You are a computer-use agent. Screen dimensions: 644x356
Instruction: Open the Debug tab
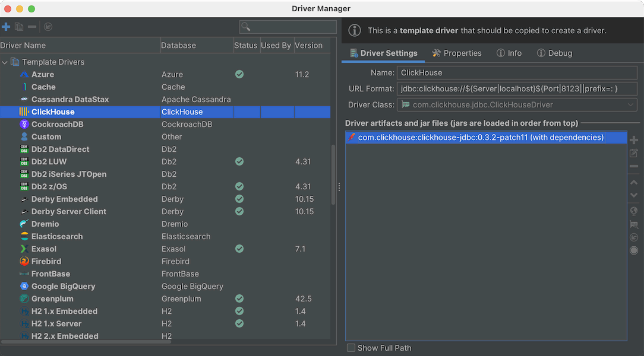point(554,53)
